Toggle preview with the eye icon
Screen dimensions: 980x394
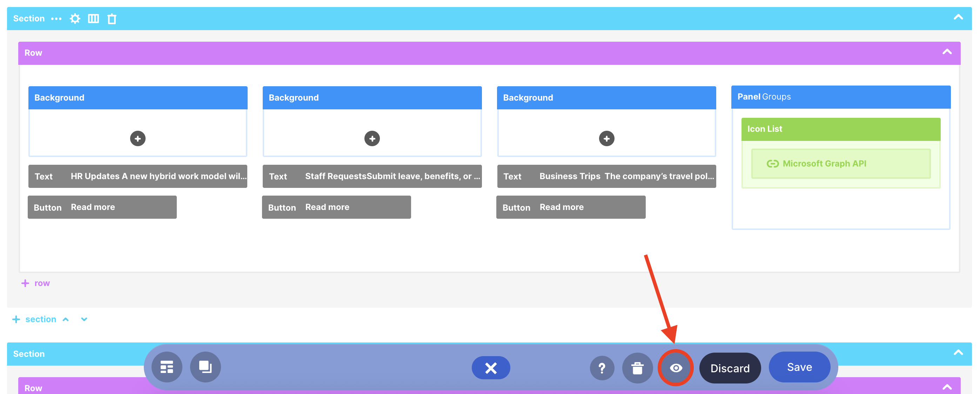click(x=676, y=368)
